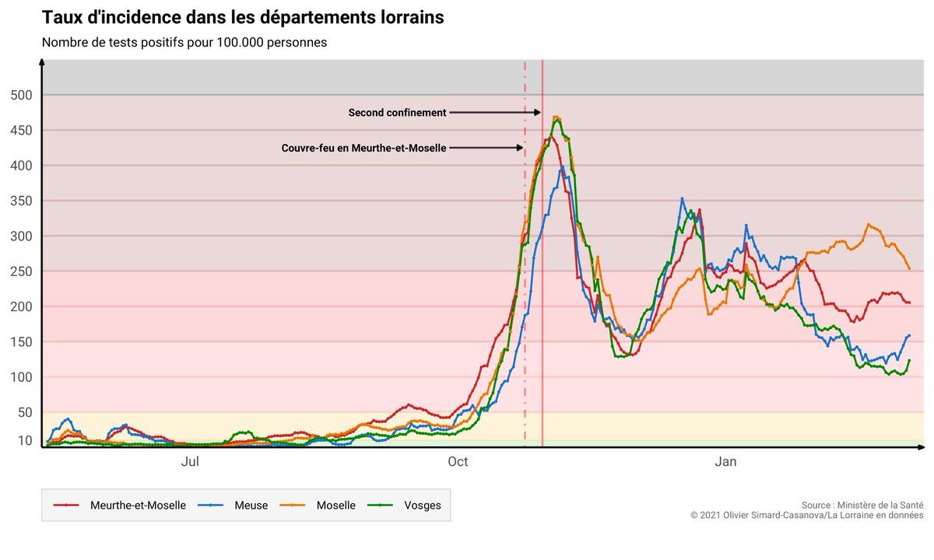The image size is (934, 560).
Task: Click the red Meurthe-et-Moselle legend line marker
Action: click(x=66, y=506)
